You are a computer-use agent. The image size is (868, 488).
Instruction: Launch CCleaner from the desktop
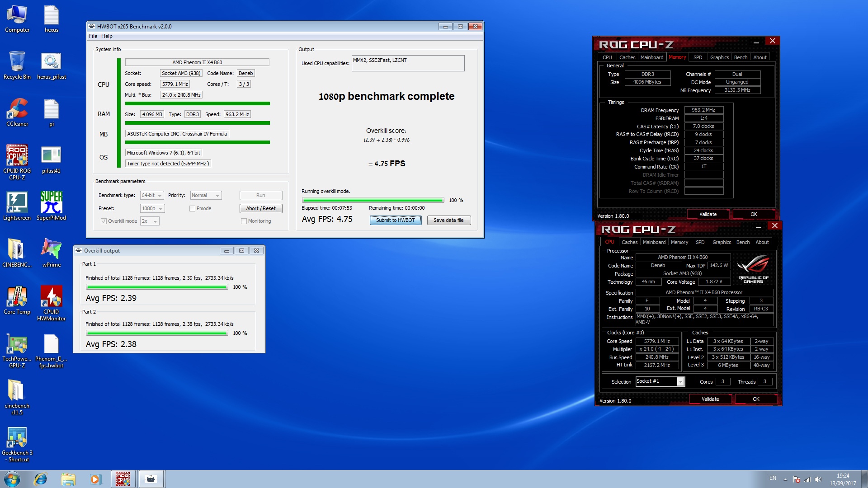tap(17, 113)
